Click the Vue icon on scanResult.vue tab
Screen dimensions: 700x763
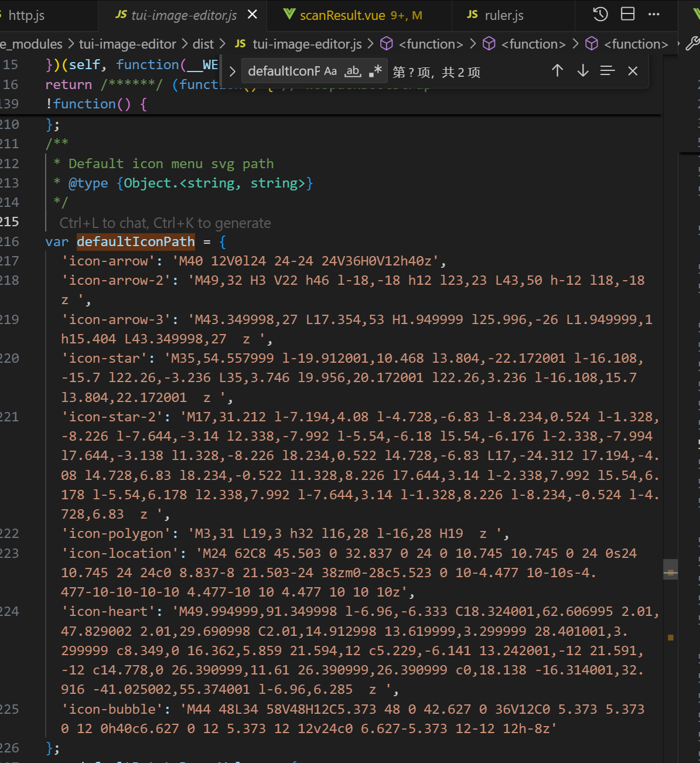click(289, 14)
